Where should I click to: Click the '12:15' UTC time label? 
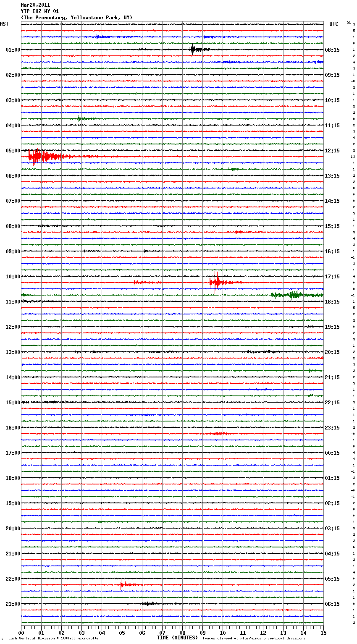pyautogui.click(x=332, y=150)
